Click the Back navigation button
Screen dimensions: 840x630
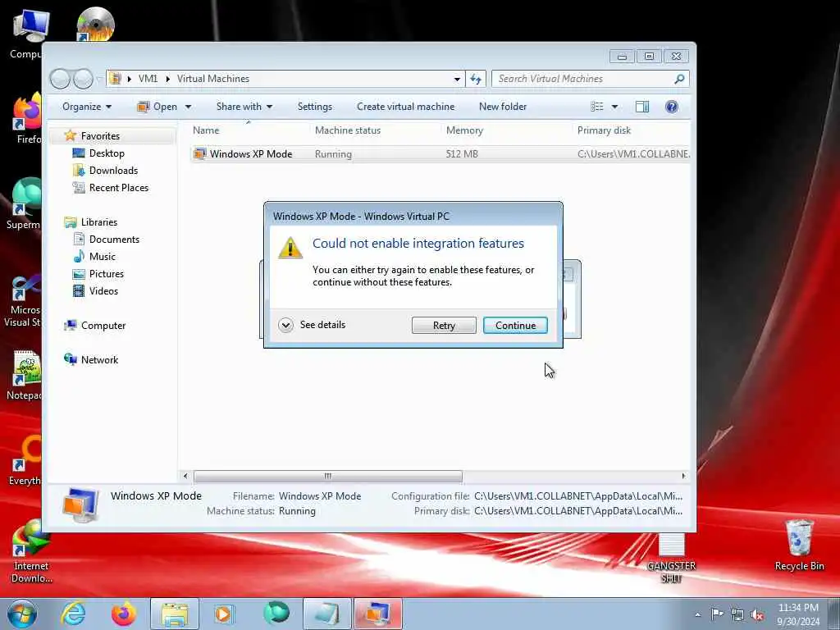click(60, 80)
